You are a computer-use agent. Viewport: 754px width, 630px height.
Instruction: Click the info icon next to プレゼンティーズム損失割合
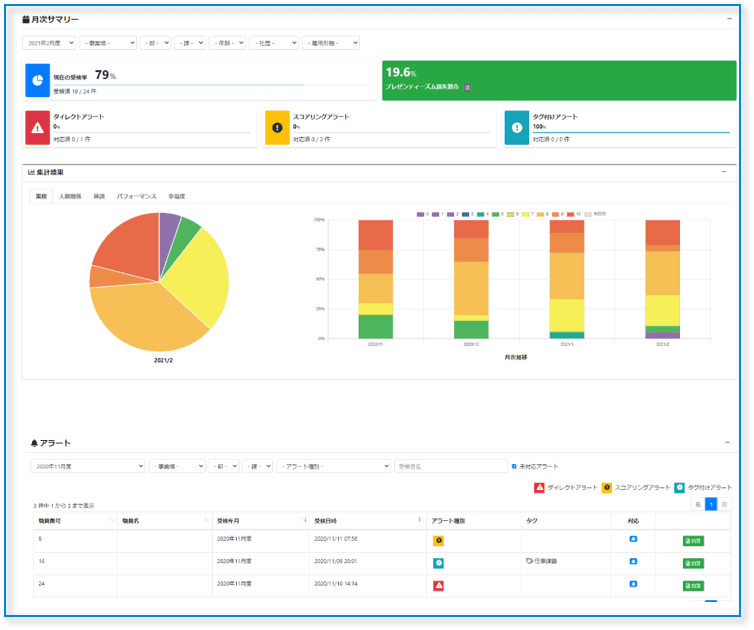pos(468,87)
